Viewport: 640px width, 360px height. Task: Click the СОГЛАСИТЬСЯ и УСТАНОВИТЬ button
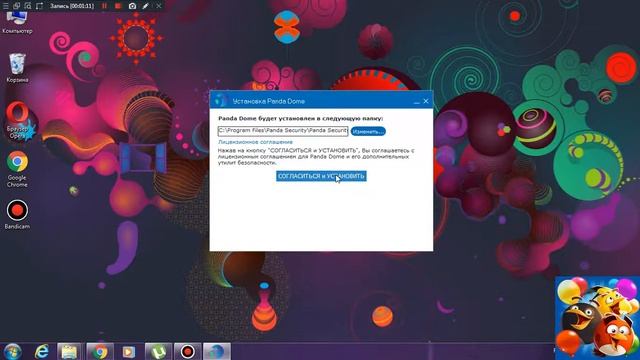click(321, 176)
